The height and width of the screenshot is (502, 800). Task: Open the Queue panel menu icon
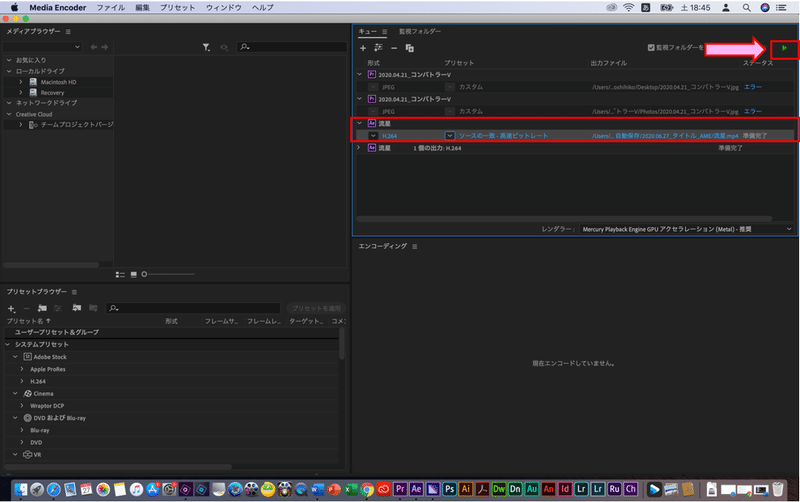pos(385,32)
